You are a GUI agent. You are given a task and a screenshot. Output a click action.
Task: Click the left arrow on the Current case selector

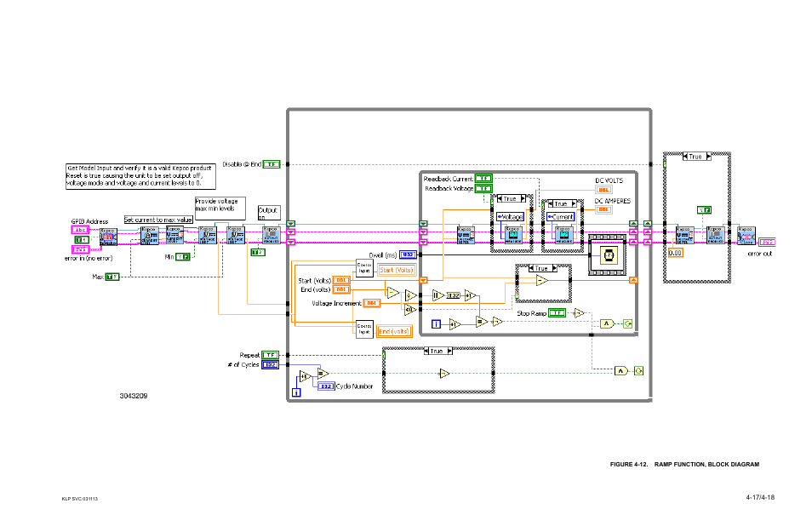pos(550,204)
